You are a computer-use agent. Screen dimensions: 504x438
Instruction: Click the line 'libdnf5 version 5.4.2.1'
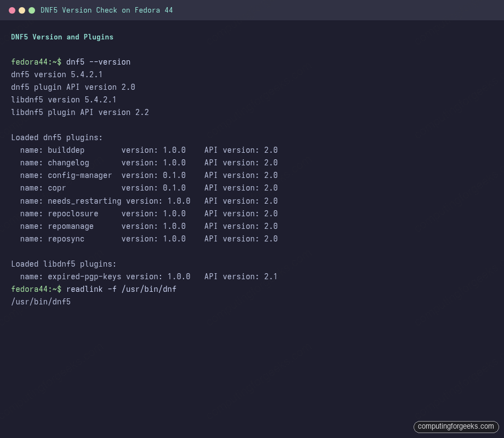[x=64, y=100]
